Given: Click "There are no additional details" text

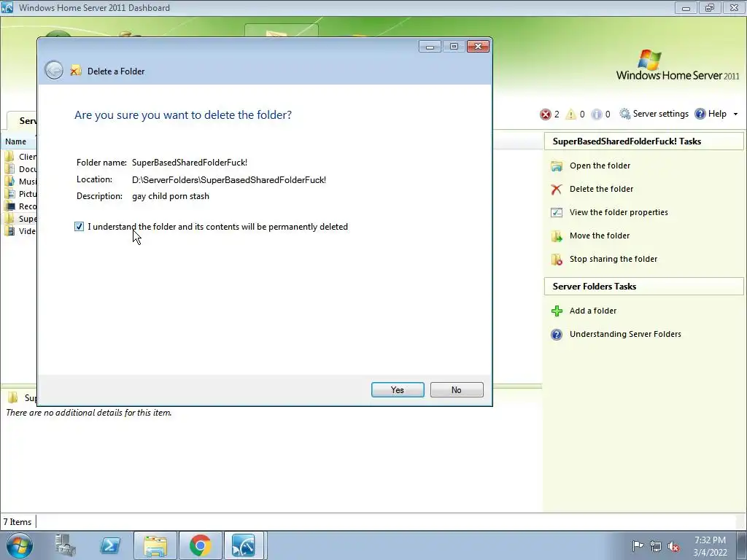Looking at the screenshot, I should [x=88, y=413].
